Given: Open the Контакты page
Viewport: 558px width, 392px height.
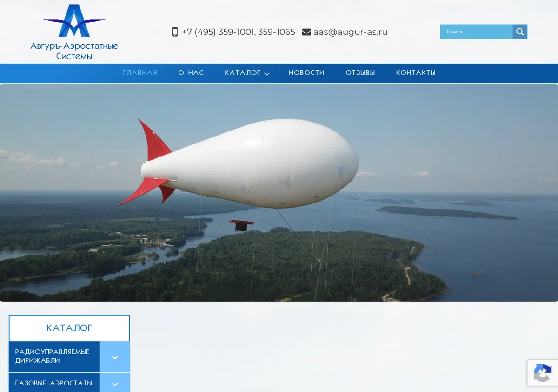Looking at the screenshot, I should (416, 73).
